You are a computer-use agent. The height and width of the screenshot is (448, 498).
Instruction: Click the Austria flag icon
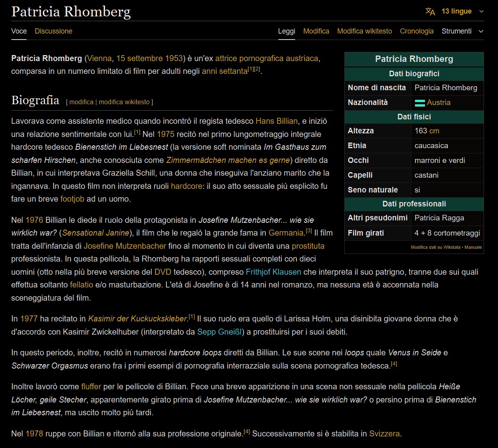pos(420,103)
